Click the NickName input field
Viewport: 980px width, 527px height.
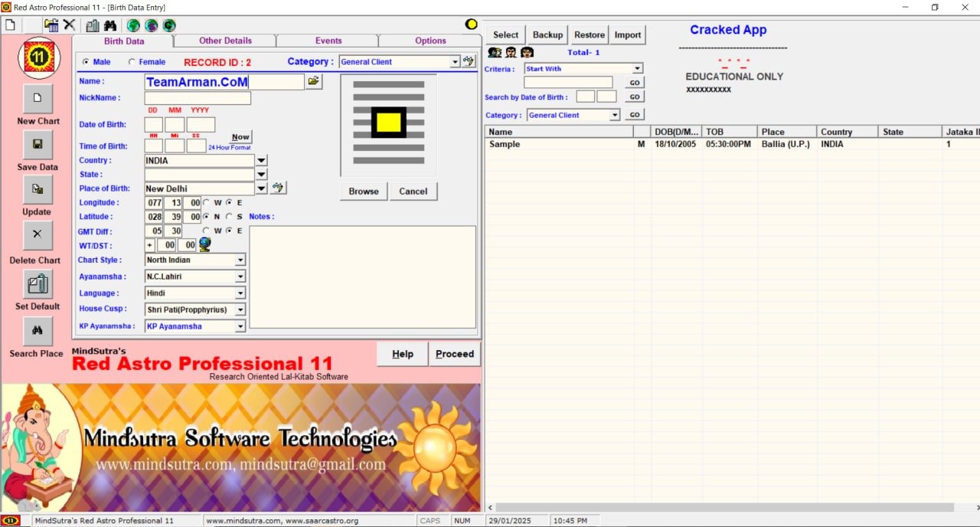(198, 98)
